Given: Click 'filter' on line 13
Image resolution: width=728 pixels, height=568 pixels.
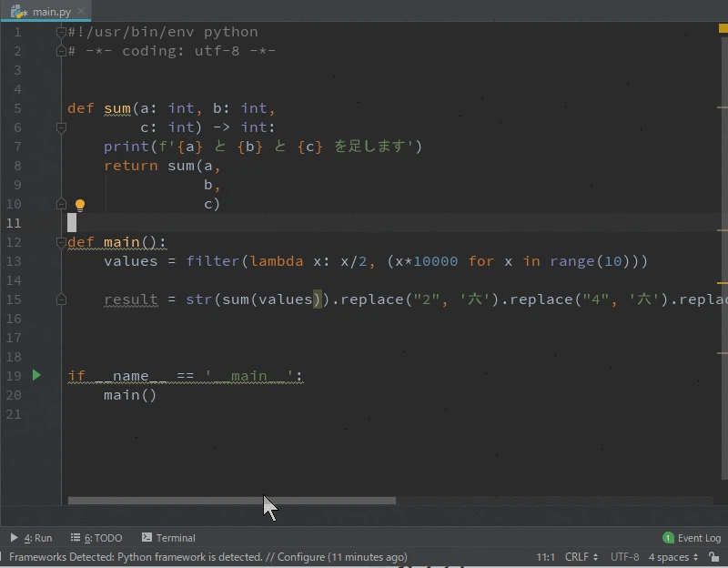Looking at the screenshot, I should [x=213, y=261].
